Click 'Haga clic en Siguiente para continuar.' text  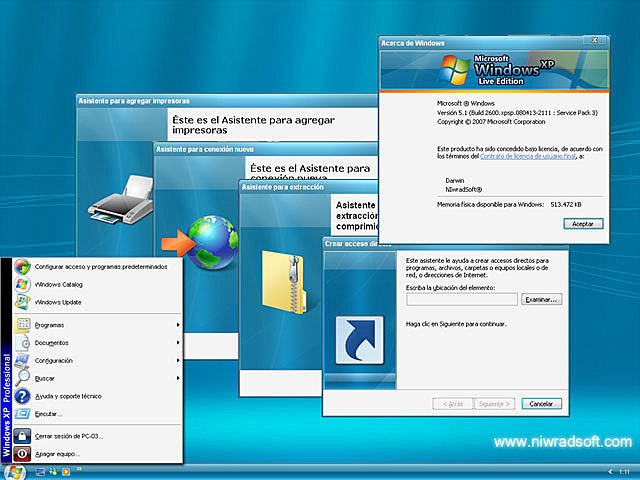456,324
